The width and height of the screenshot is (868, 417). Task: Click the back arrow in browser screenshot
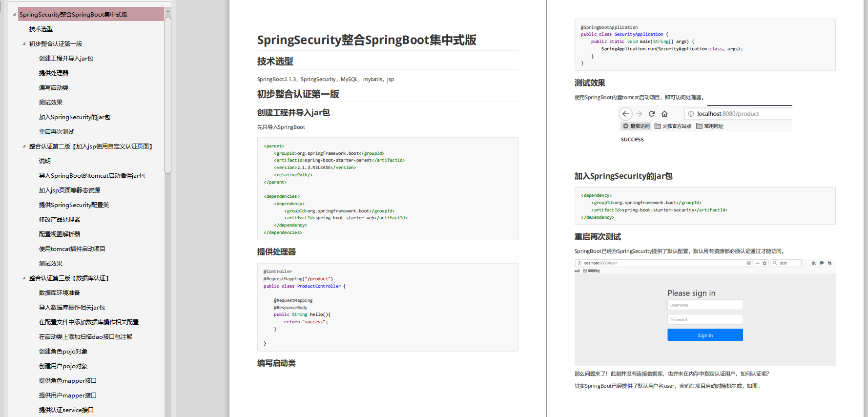625,114
